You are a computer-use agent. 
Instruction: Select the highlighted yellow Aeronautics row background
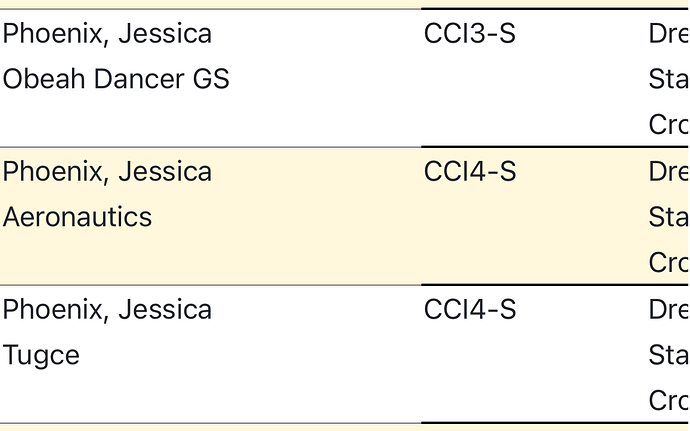point(345,216)
